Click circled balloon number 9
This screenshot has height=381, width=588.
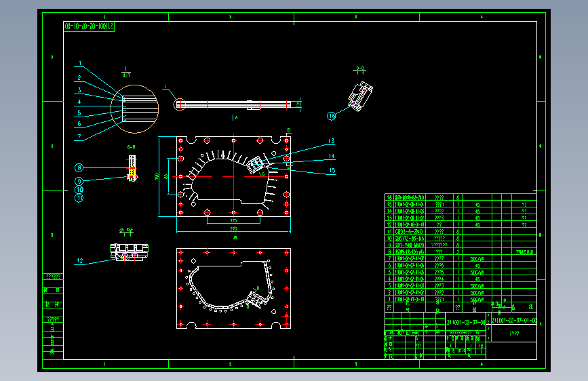coord(79,181)
